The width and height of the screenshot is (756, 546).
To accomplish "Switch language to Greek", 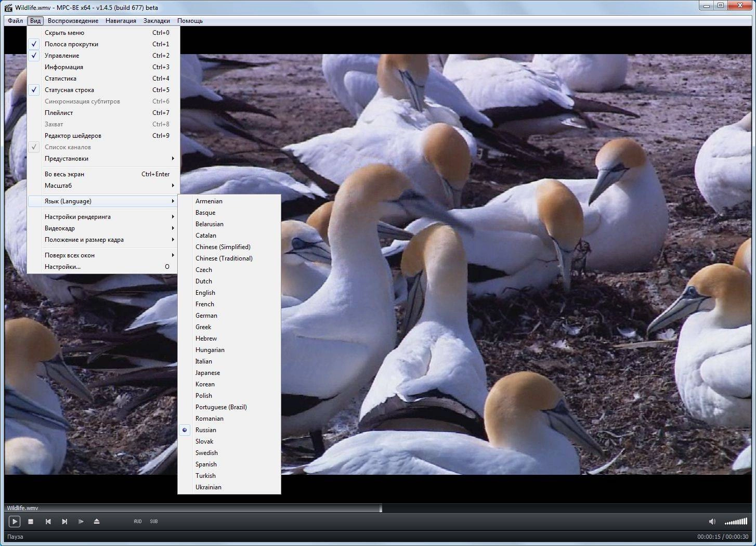I will [x=229, y=327].
